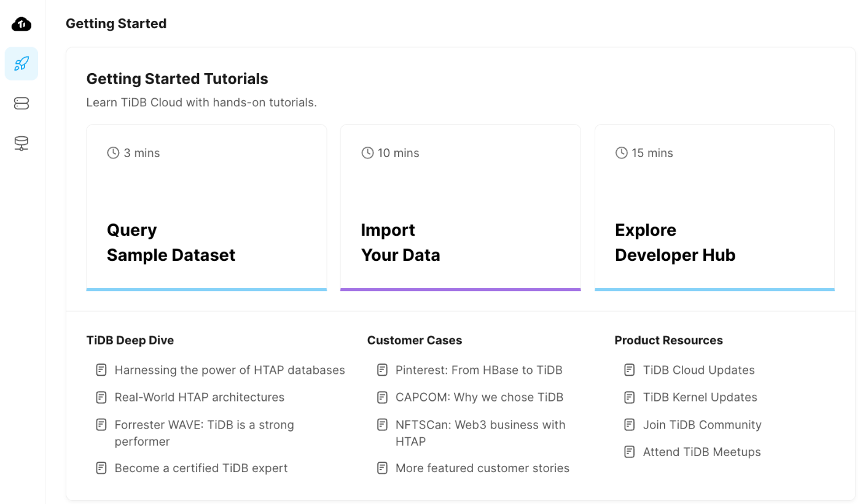860x504 pixels.
Task: Click the Getting Started Tutorials heading
Action: pos(178,79)
